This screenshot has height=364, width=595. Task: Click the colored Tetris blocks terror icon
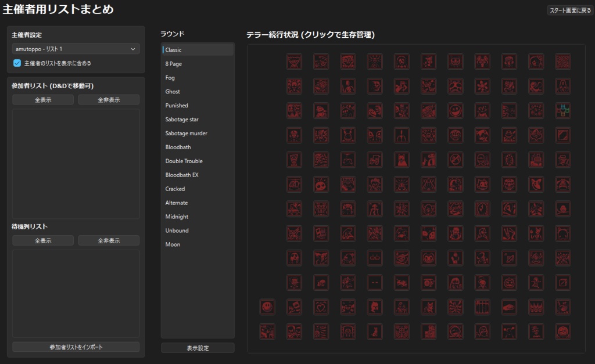click(x=562, y=110)
